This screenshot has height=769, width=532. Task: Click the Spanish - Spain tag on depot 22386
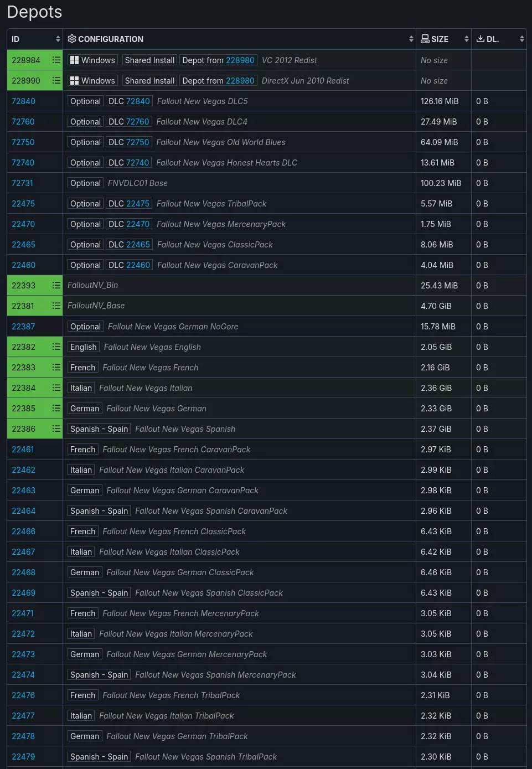tap(99, 429)
